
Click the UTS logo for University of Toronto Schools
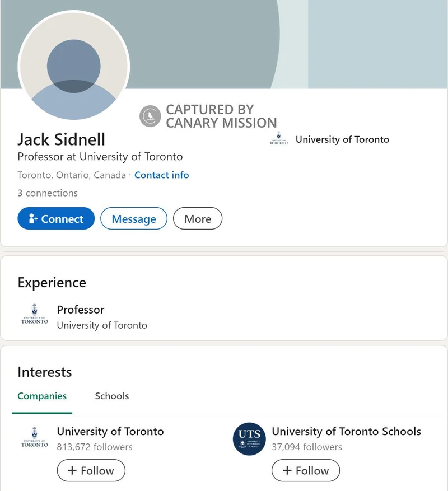tap(248, 439)
